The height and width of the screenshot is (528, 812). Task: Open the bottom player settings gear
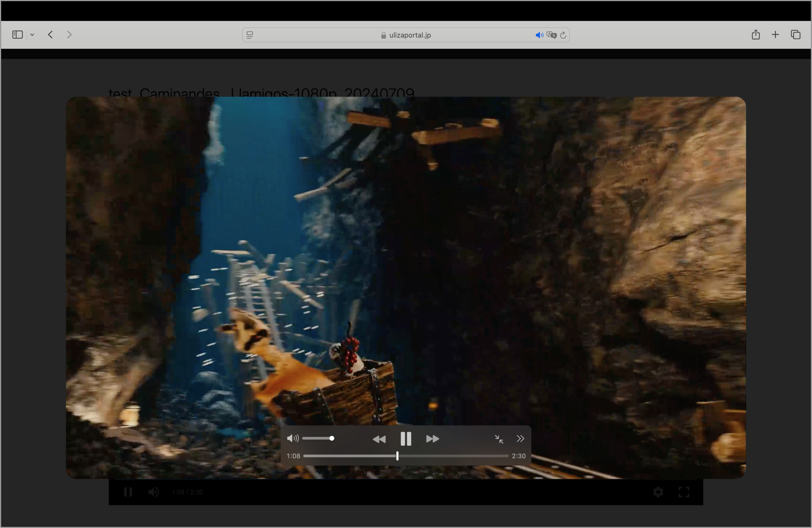coord(658,492)
